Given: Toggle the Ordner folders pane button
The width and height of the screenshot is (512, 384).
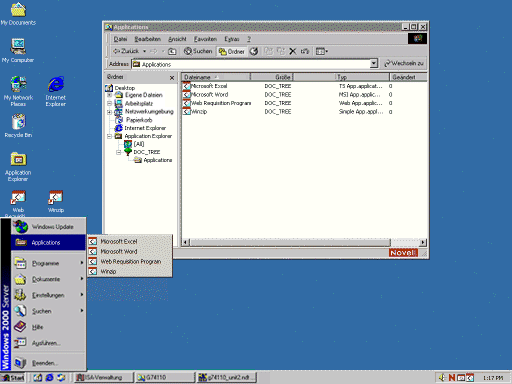Looking at the screenshot, I should coord(232,51).
